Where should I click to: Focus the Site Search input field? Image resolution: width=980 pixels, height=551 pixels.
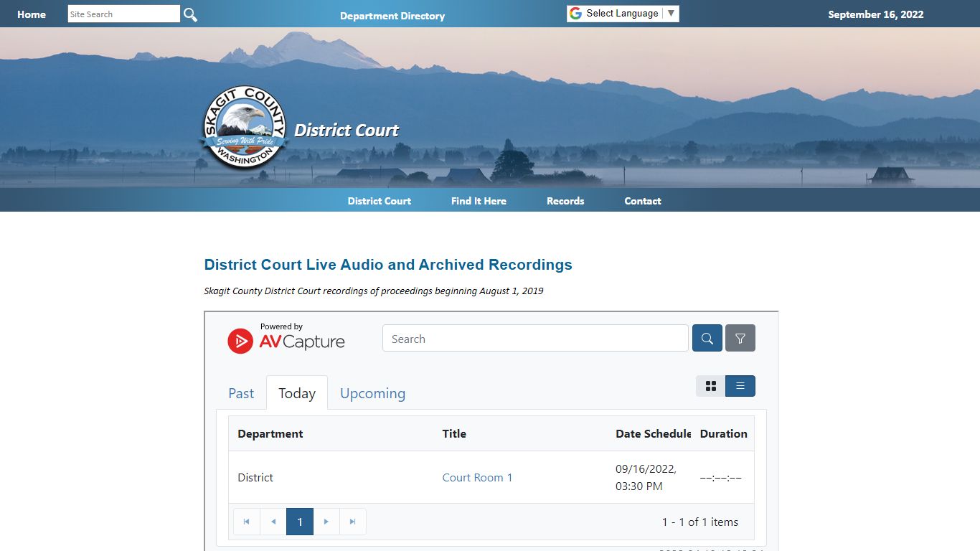coord(124,14)
